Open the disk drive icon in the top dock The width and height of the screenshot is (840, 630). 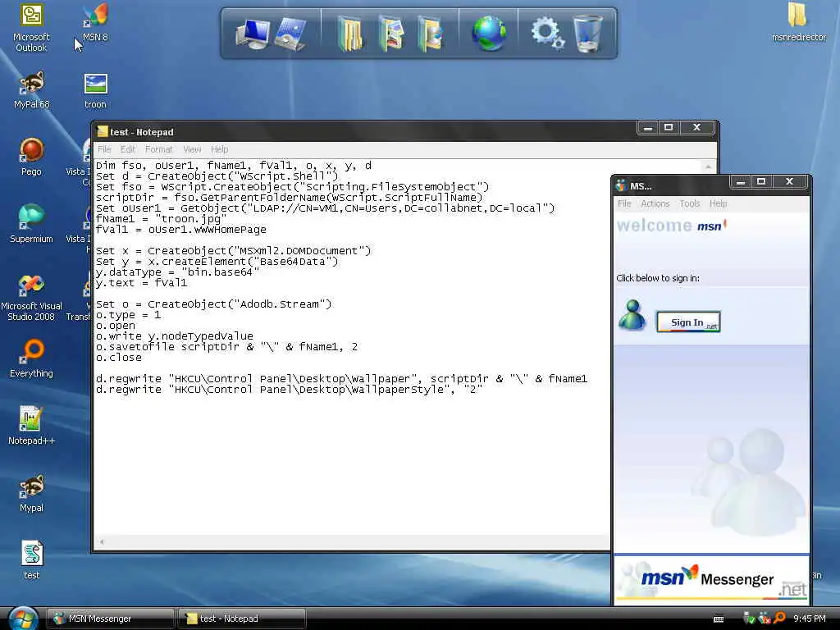point(291,34)
